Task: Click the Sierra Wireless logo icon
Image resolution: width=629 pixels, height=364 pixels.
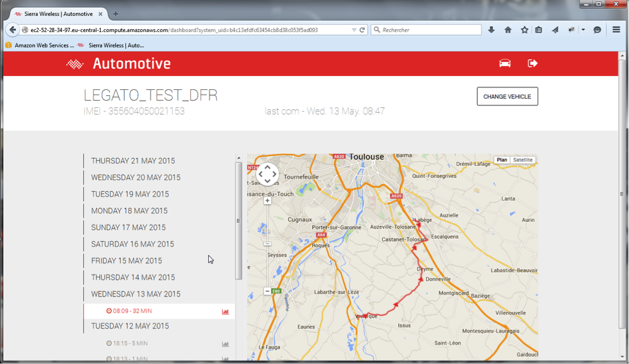Action: coord(75,64)
